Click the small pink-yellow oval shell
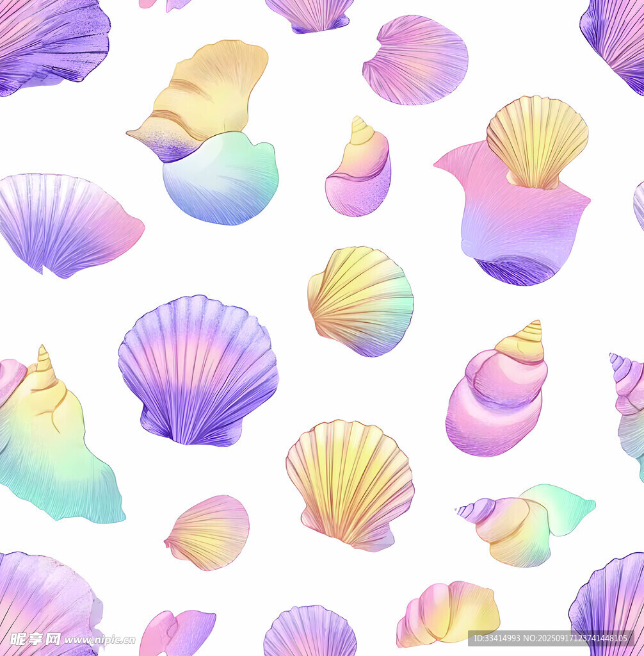 click(x=208, y=532)
